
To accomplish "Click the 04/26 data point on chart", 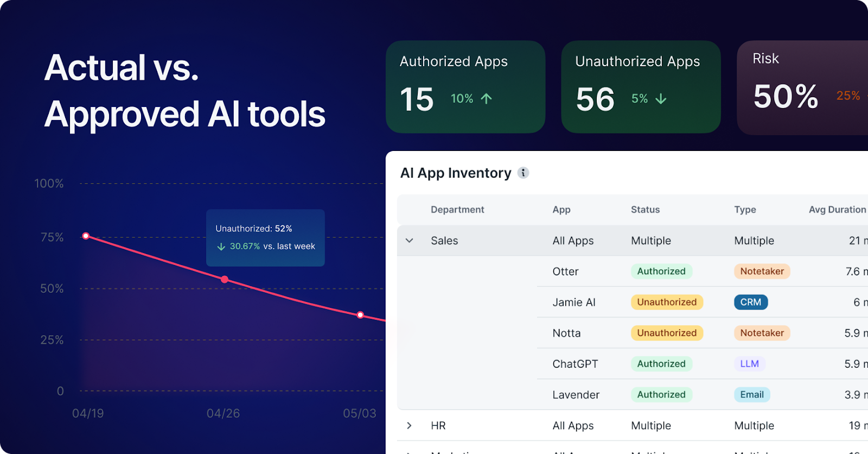I will coord(225,280).
